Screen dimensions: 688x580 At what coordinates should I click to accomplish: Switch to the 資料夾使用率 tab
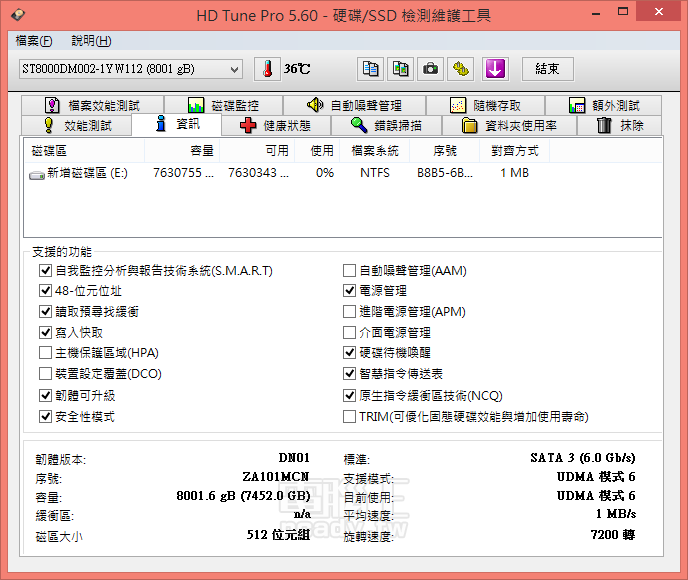(509, 125)
